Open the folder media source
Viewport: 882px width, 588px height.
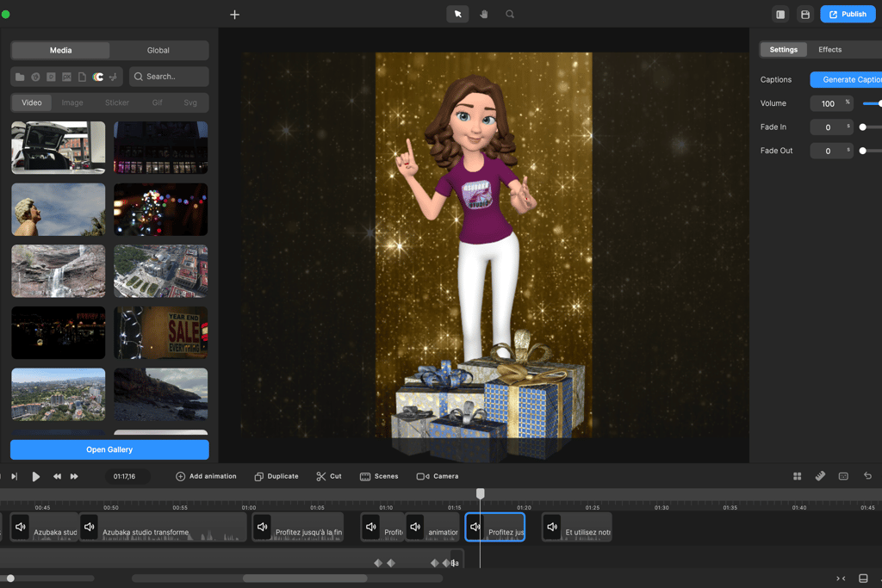tap(20, 77)
